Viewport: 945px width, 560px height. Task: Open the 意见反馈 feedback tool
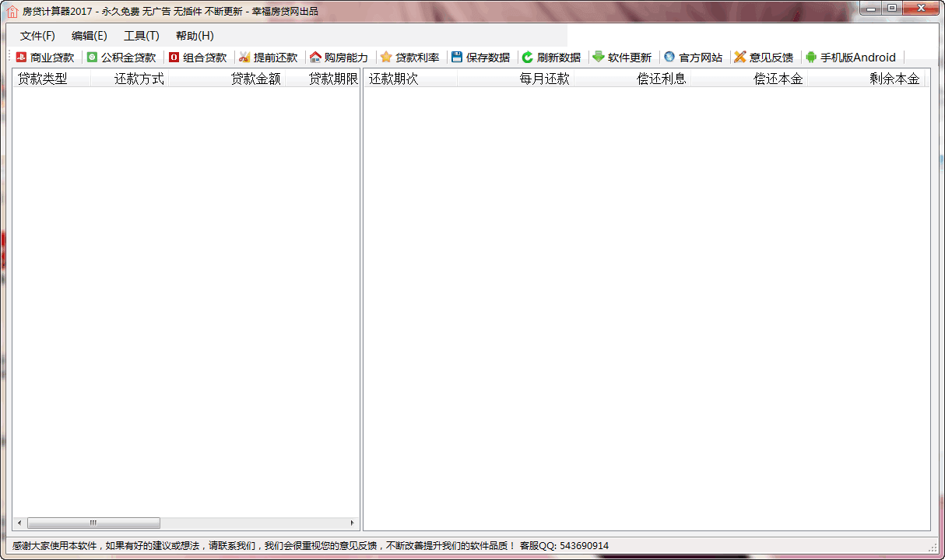tap(764, 58)
